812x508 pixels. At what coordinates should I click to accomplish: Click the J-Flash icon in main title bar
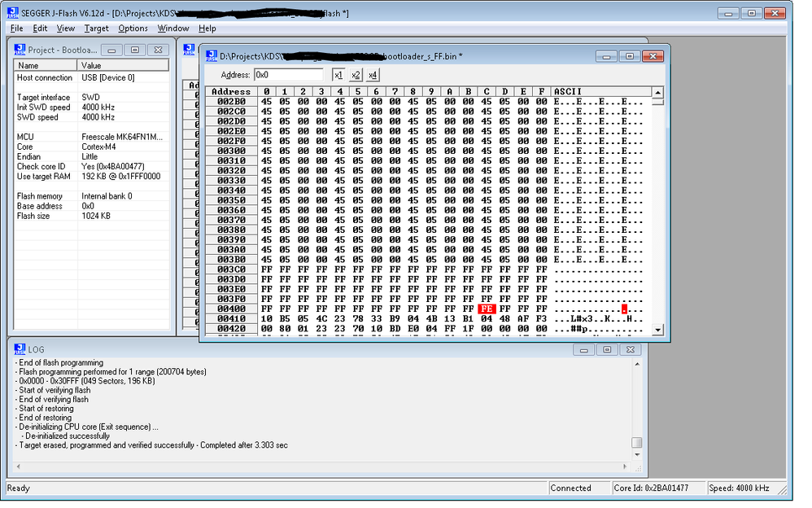(x=13, y=13)
